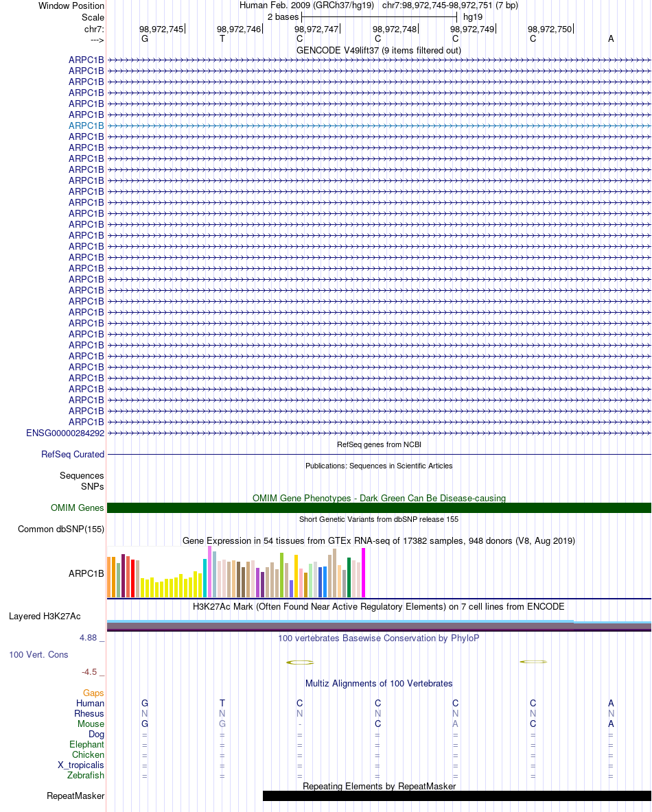
Task: Select the chr7:98,972,745-98,972,751 (7 bp) position text
Action: tap(450, 5)
